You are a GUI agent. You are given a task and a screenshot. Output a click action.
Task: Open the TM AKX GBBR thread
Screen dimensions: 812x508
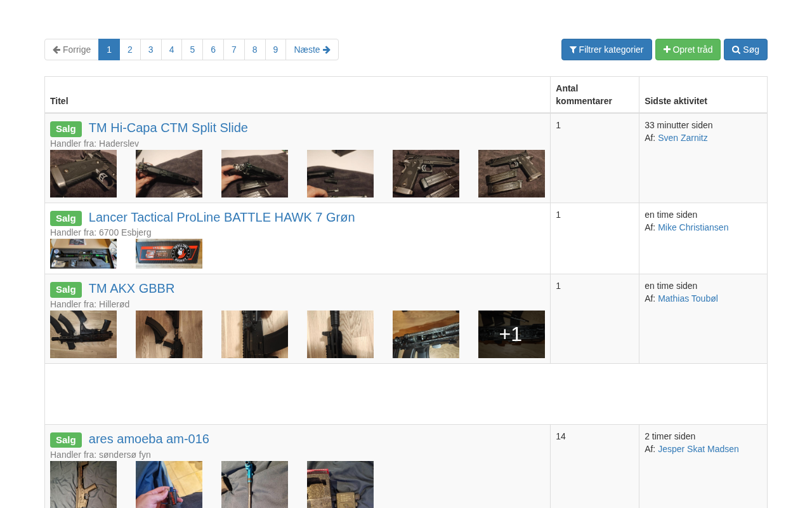tap(131, 288)
